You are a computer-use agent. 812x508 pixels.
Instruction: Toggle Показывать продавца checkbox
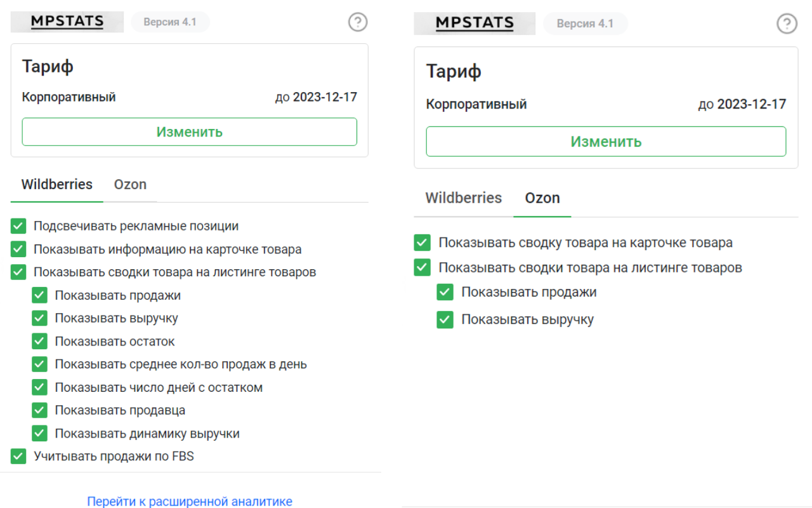[x=39, y=410]
